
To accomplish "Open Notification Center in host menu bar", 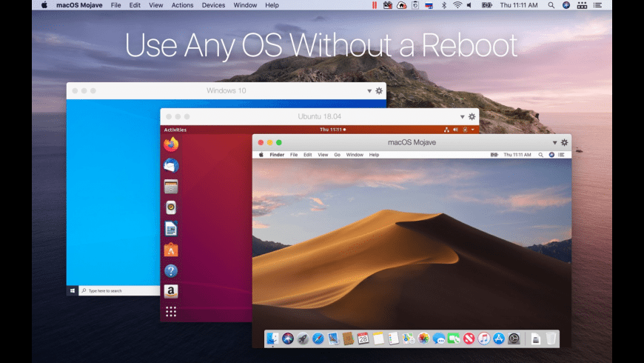I will coord(597,5).
